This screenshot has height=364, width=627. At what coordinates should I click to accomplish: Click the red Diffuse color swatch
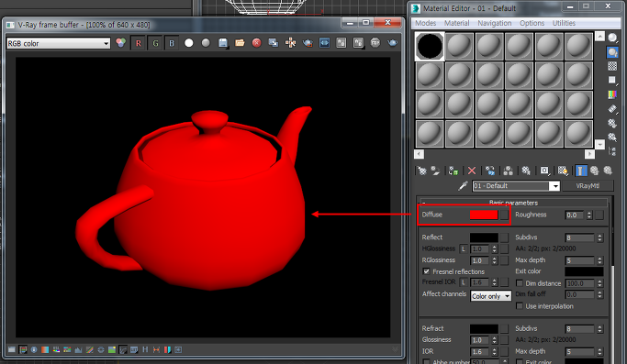point(484,215)
